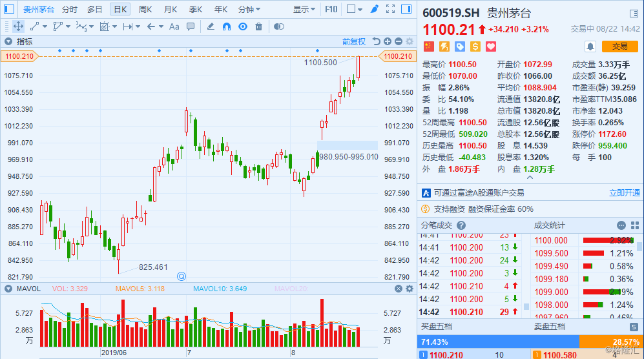Switch to the 多日 tab
This screenshot has width=644, height=359.
pos(95,9)
